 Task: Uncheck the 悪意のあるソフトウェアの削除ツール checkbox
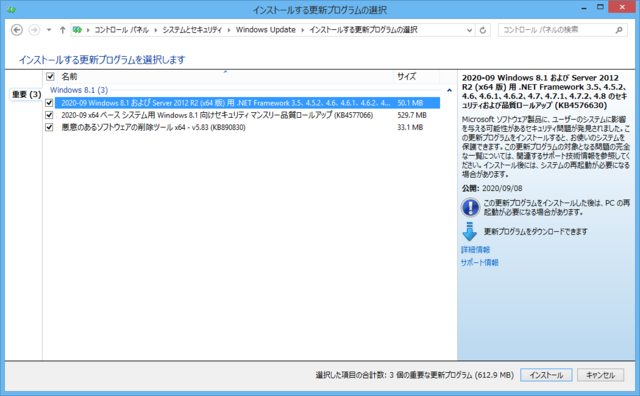[x=49, y=127]
